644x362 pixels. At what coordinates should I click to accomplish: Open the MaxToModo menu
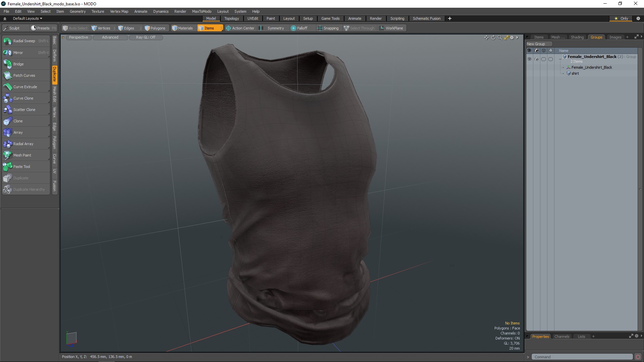[202, 11]
